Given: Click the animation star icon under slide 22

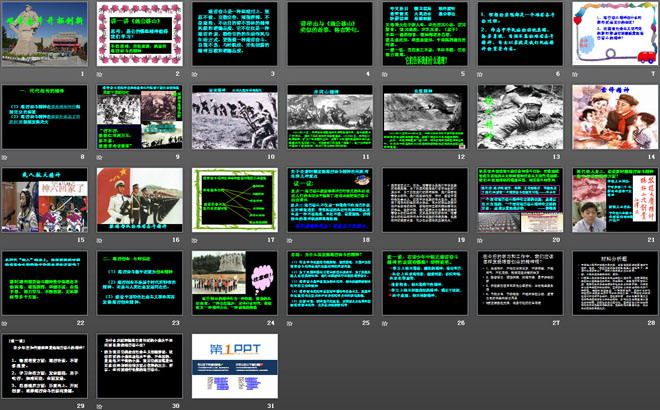Looking at the screenshot, I should coord(4,323).
